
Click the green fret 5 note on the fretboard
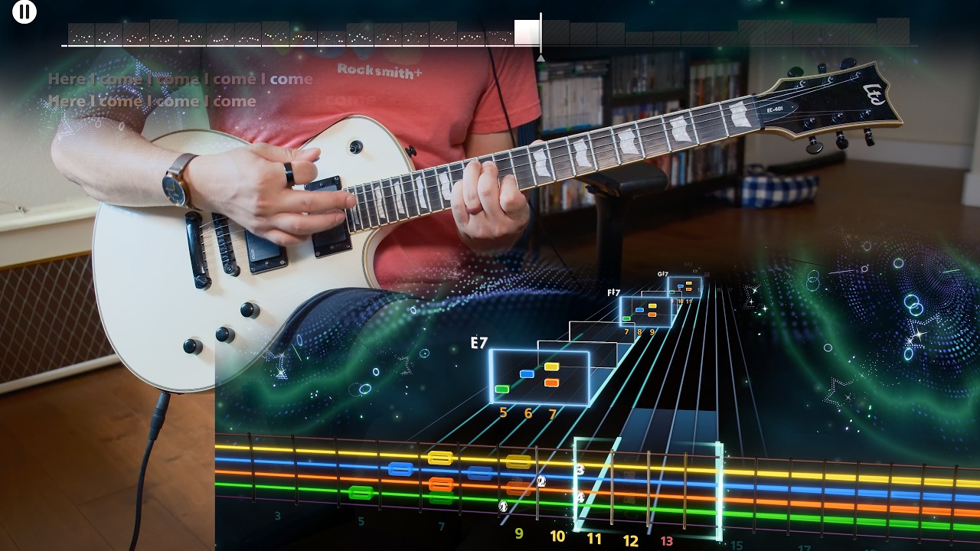pos(361,493)
